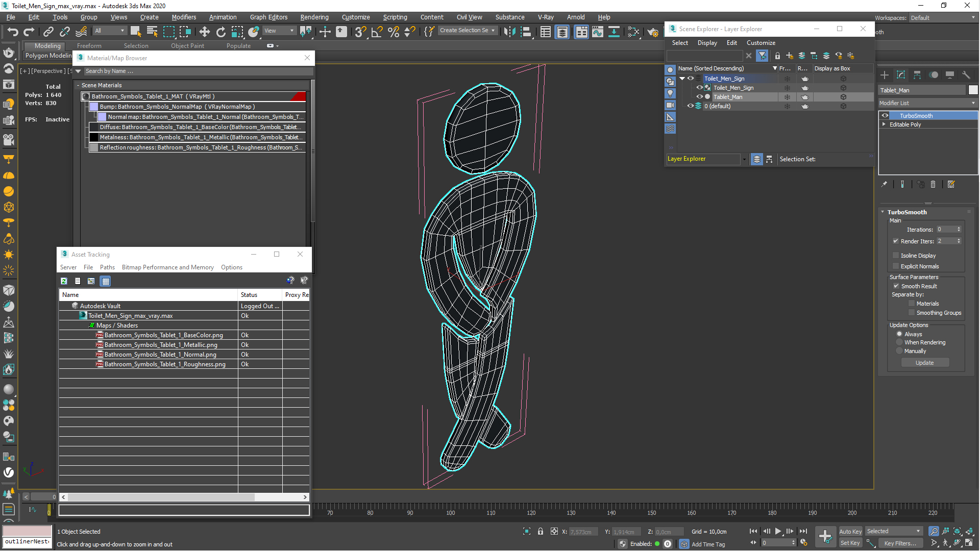Screen dimensions: 980x551
Task: Switch to Create tab in command panel
Action: click(885, 75)
